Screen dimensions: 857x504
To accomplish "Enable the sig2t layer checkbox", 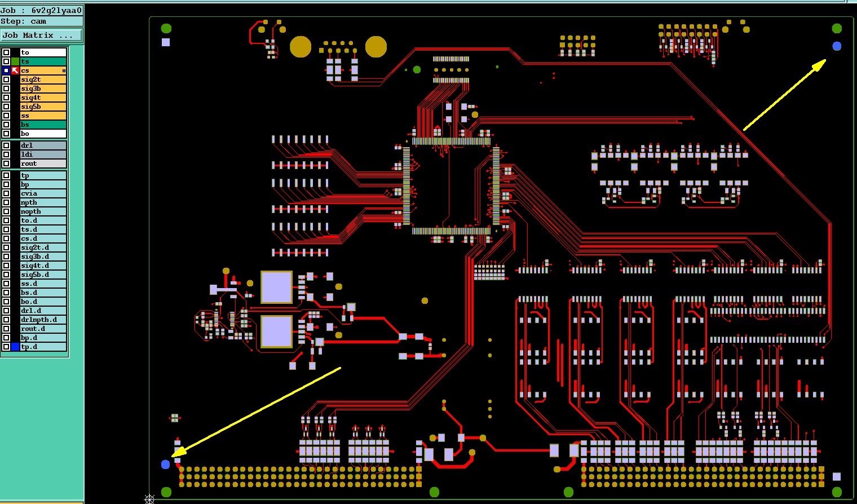I will (x=6, y=79).
